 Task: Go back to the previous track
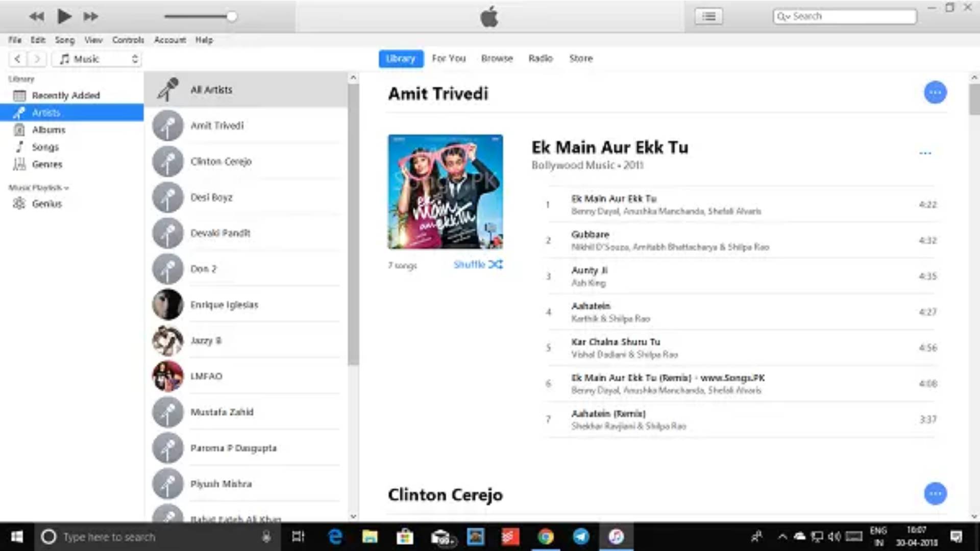point(37,16)
